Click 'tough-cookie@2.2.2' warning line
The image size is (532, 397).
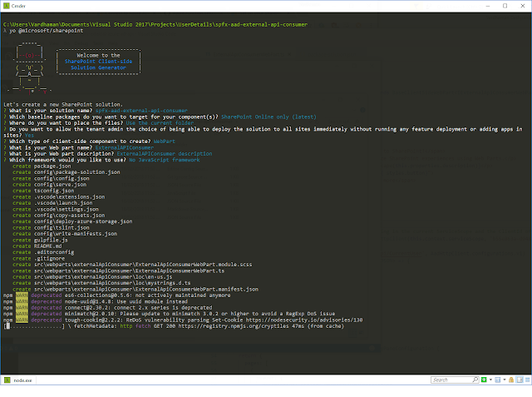[183, 320]
